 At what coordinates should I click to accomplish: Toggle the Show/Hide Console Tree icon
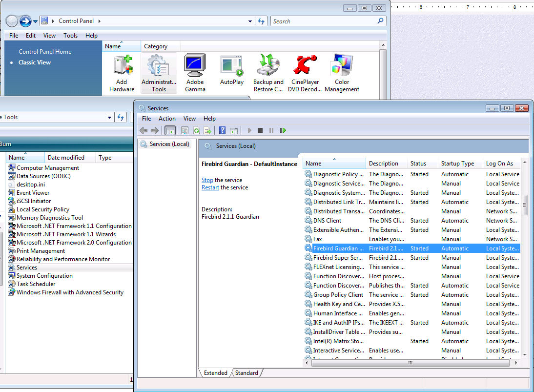(x=170, y=130)
